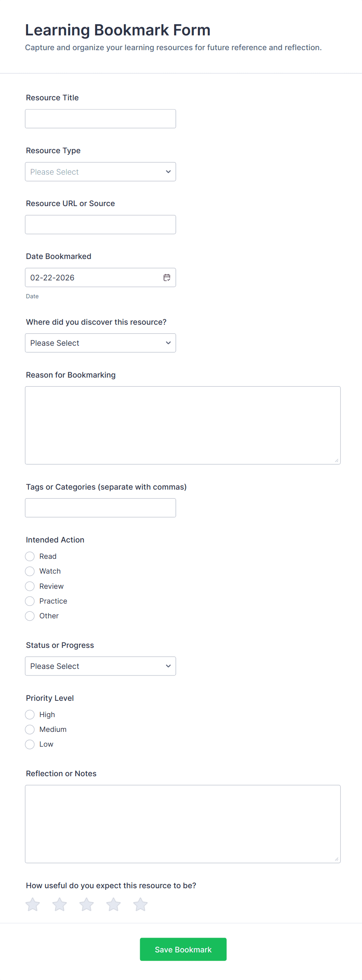Open the Status or Progress dropdown

[x=100, y=666]
